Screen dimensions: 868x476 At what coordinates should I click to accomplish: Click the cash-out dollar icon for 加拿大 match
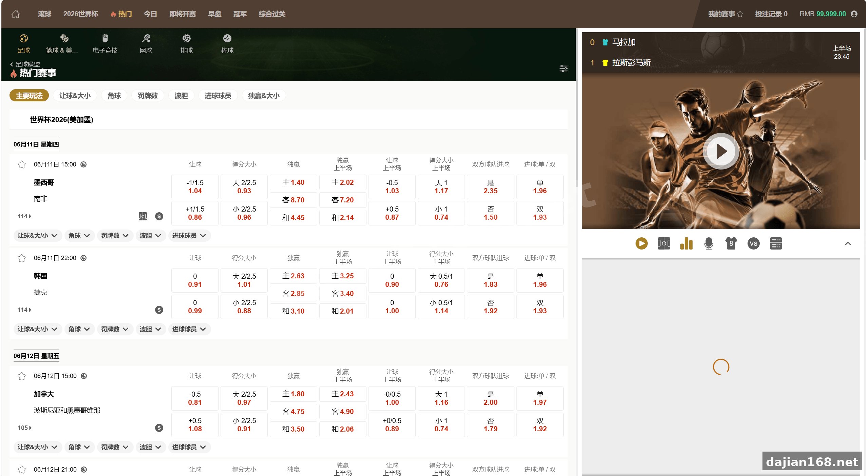159,428
